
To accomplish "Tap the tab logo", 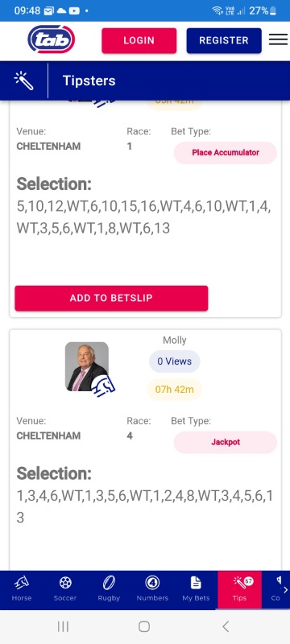I will click(x=52, y=39).
